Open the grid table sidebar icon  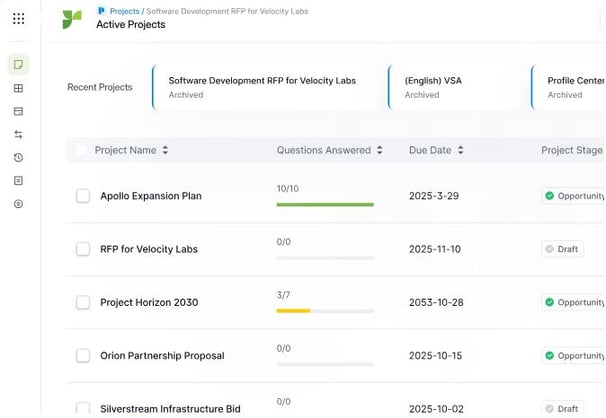point(18,88)
